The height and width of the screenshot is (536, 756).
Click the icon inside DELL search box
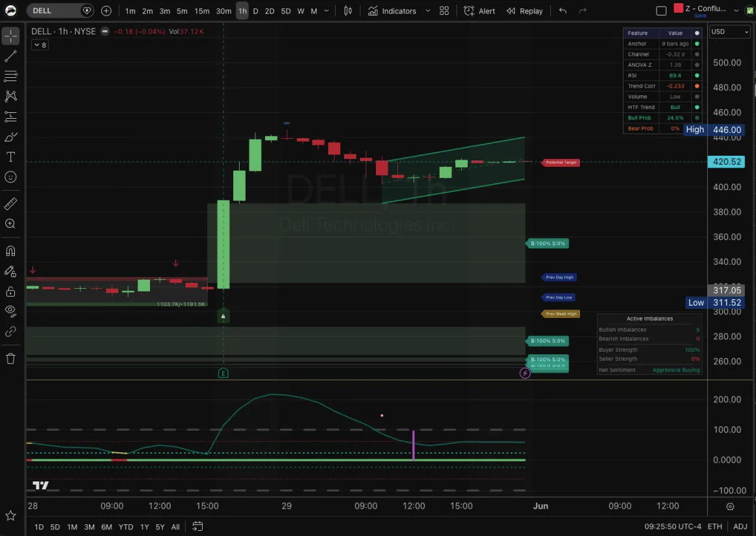click(87, 10)
